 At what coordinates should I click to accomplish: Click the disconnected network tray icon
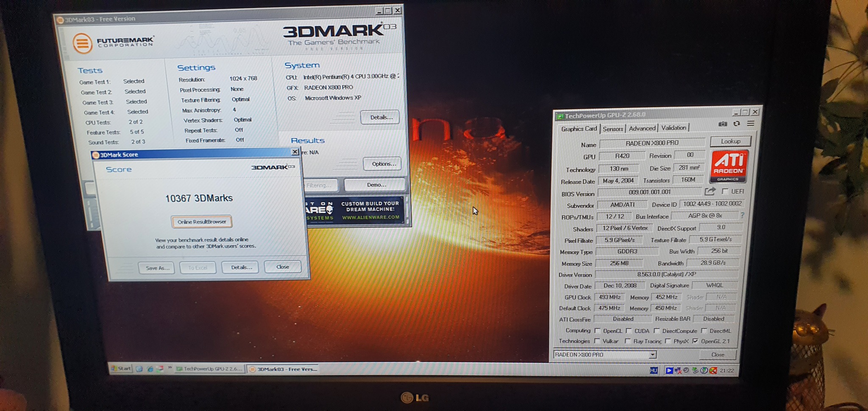pos(678,370)
